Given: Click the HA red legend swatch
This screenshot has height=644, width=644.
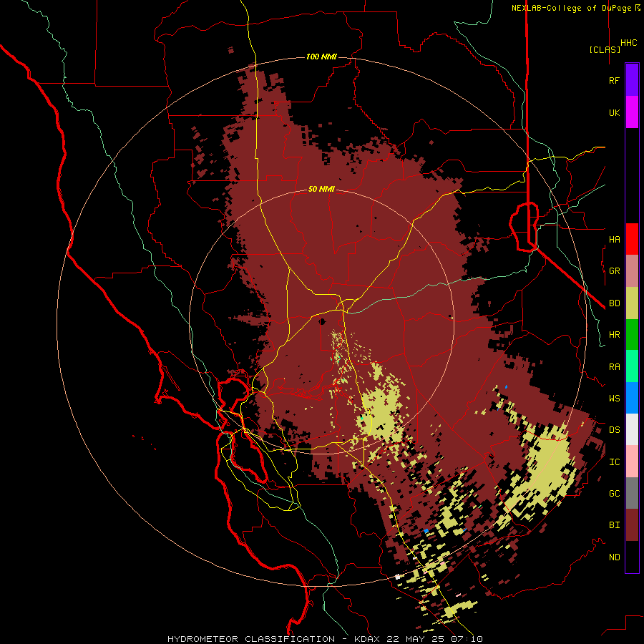Looking at the screenshot, I should (632, 239).
